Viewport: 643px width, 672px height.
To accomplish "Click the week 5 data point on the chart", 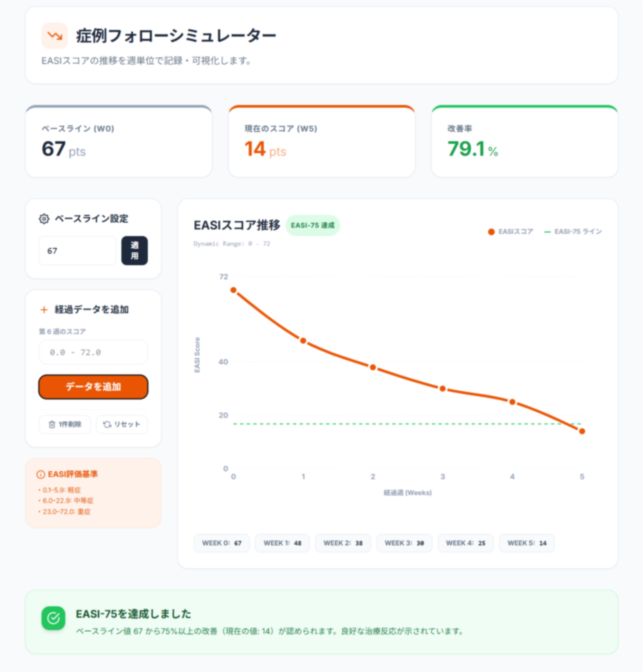I will (x=582, y=431).
